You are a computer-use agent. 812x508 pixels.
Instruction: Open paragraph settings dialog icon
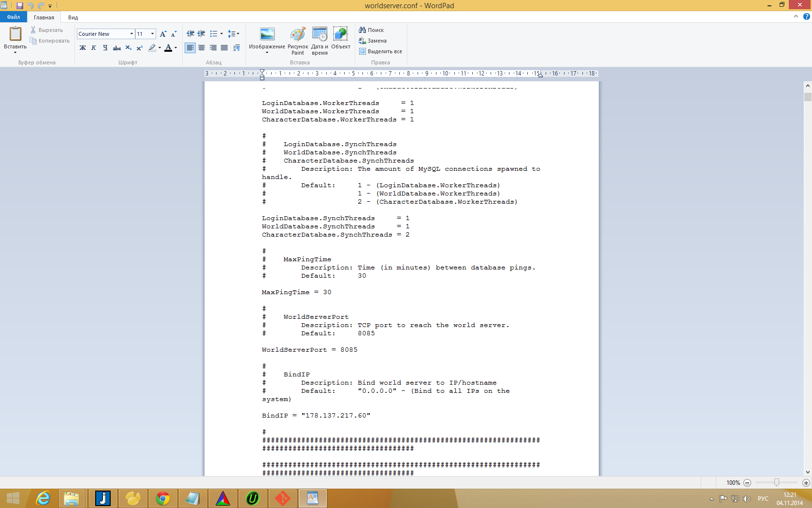click(236, 48)
